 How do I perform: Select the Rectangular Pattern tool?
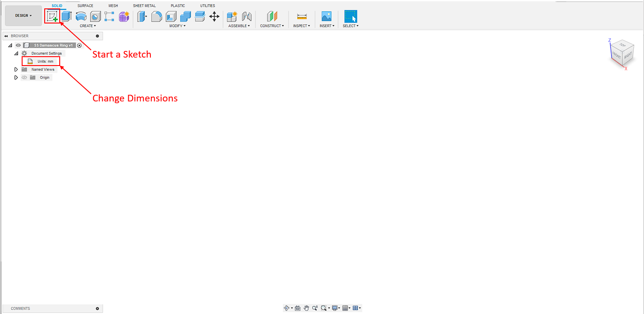click(x=109, y=17)
